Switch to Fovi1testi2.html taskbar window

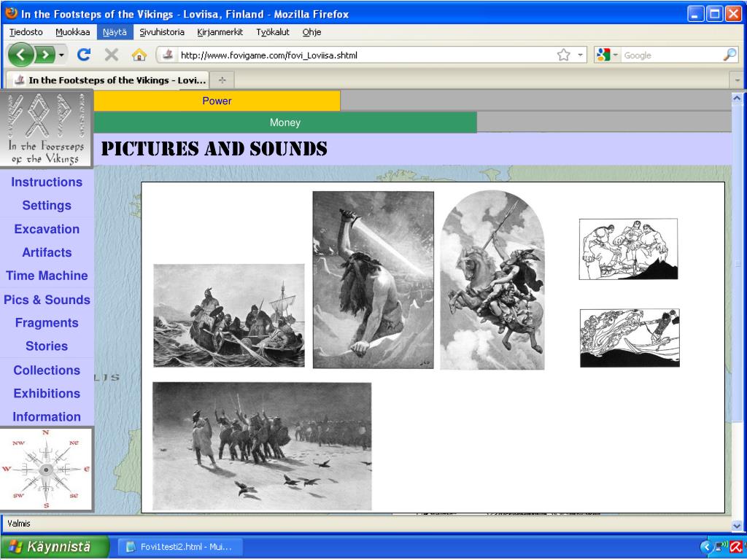pos(181,547)
